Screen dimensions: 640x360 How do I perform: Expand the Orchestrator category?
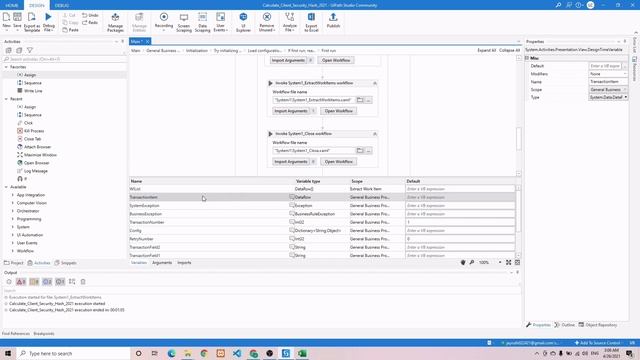point(13,211)
